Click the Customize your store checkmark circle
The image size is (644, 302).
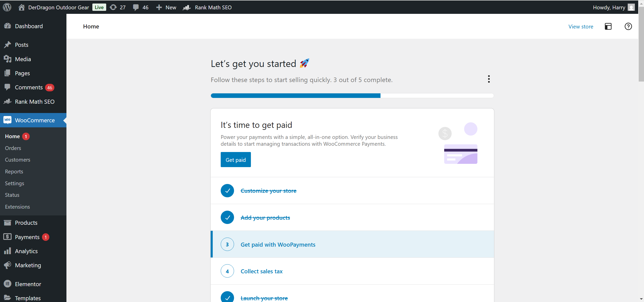(x=227, y=191)
